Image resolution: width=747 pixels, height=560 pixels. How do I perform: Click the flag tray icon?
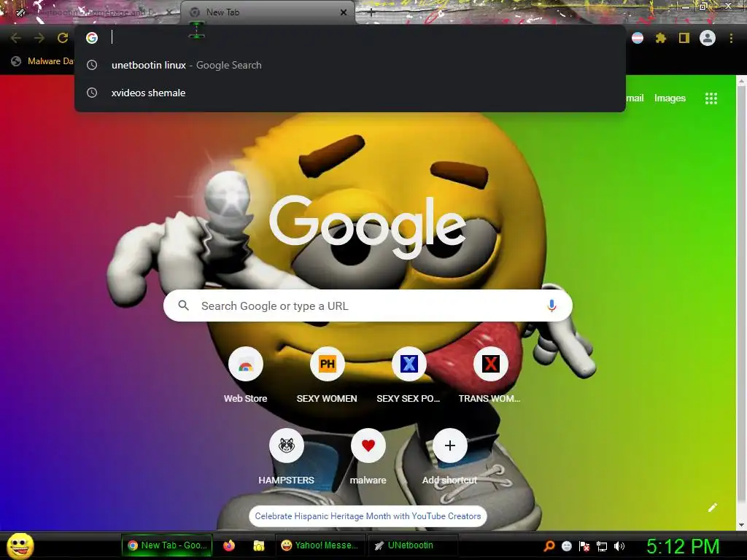tap(584, 546)
